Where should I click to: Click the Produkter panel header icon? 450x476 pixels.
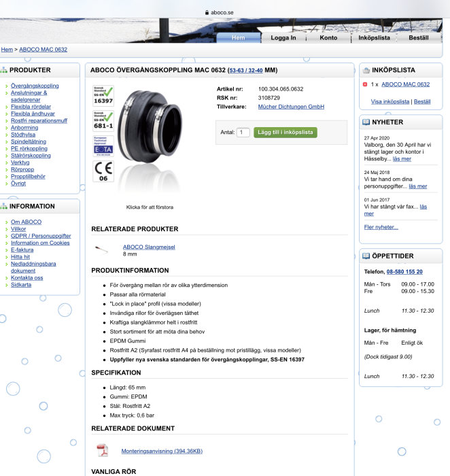click(x=3, y=70)
